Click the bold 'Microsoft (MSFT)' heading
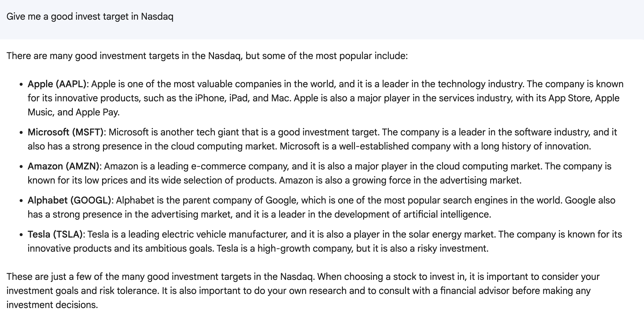 pos(66,132)
